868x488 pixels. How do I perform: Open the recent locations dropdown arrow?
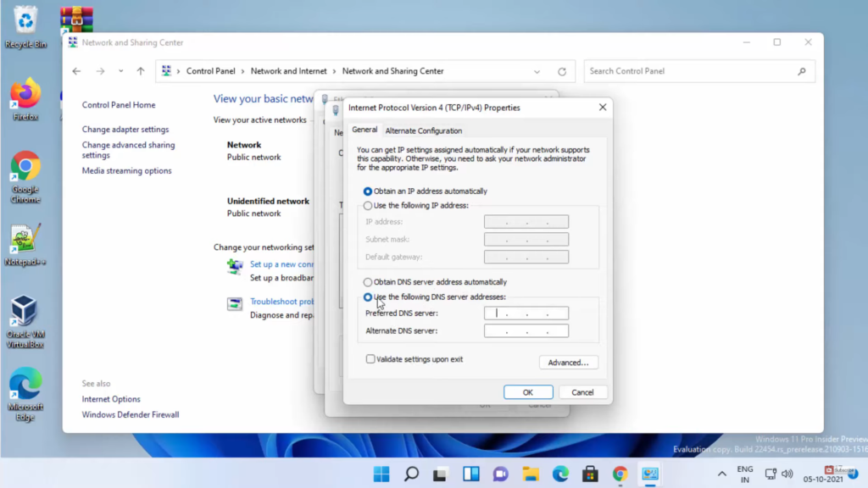tap(120, 71)
